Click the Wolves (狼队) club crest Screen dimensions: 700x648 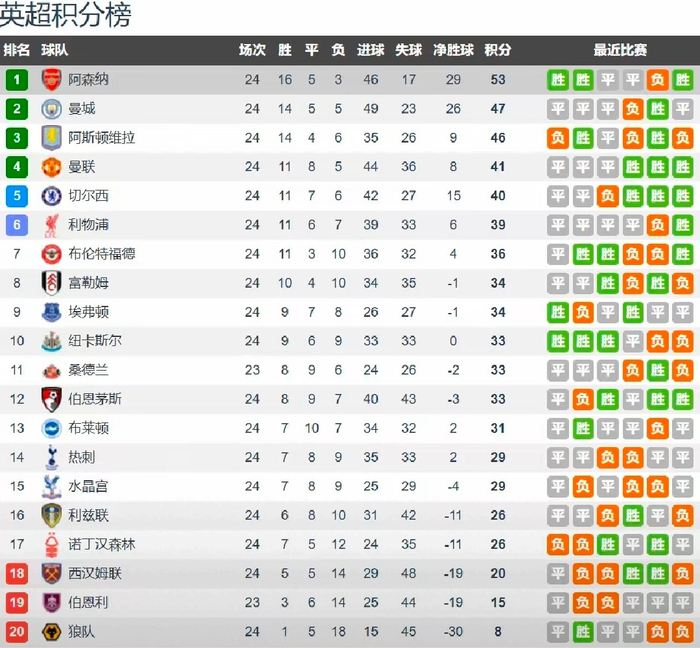51,631
